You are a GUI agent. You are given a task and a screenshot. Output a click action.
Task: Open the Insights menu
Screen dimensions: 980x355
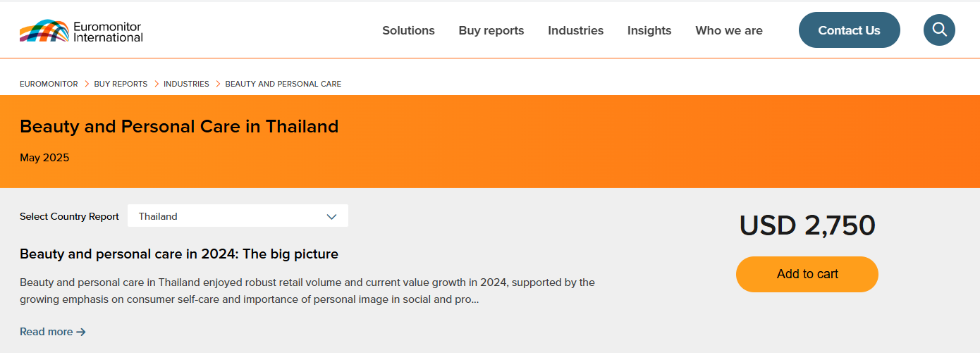point(649,30)
